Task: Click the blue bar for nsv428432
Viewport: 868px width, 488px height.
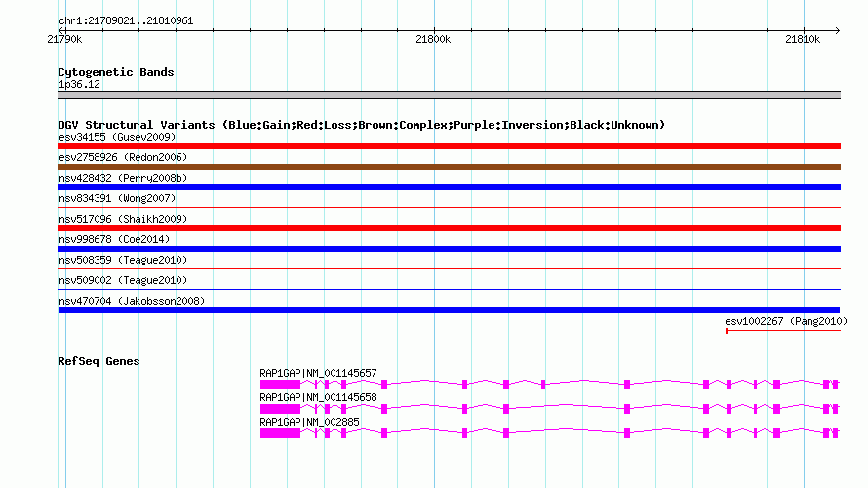Action: 449,187
